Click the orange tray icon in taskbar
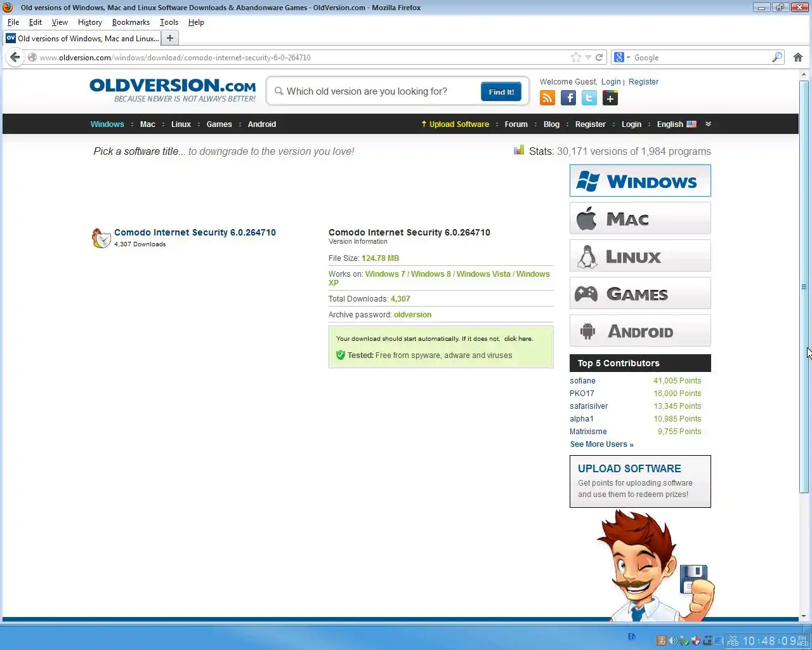The width and height of the screenshot is (812, 650). tap(662, 640)
